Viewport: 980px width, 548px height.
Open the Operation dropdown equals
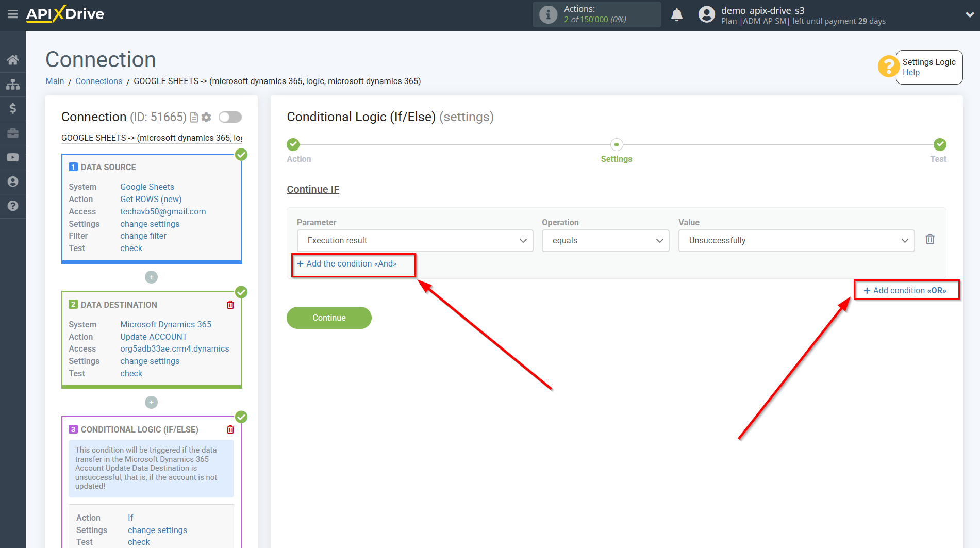point(605,241)
